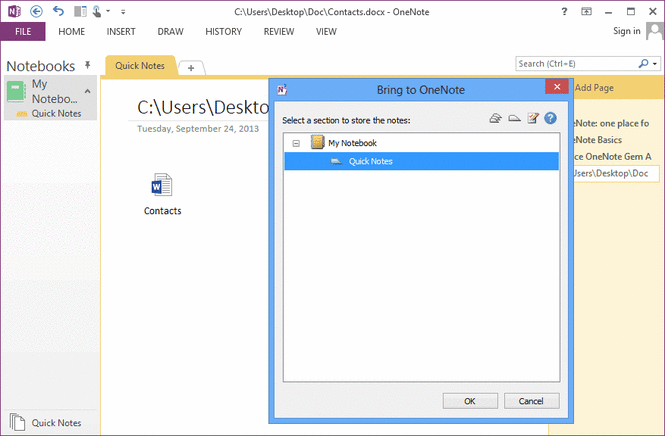Click the new section icon in dialog
Screen dimensions: 665x436
[x=514, y=118]
